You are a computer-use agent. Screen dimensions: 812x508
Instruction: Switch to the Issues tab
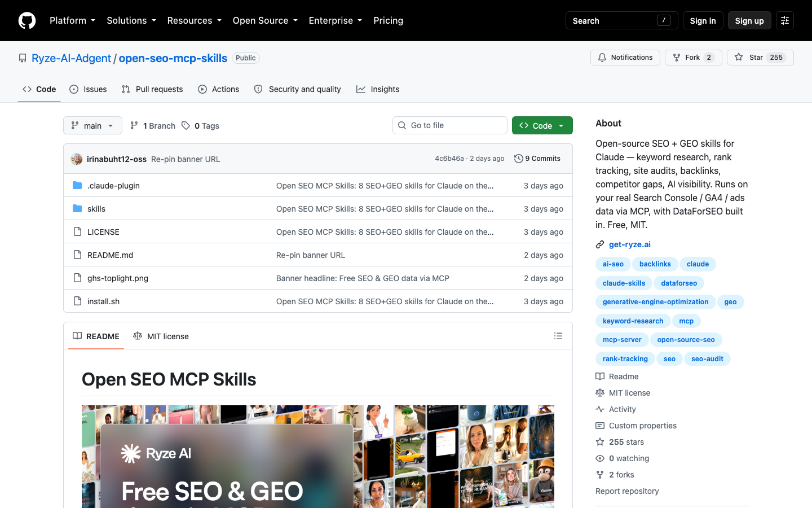(x=88, y=89)
